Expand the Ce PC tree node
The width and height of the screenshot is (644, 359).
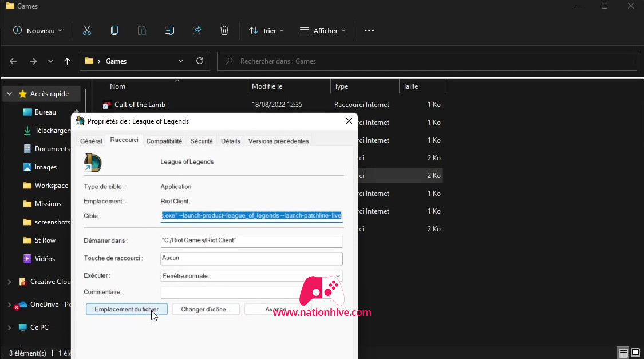pos(10,328)
